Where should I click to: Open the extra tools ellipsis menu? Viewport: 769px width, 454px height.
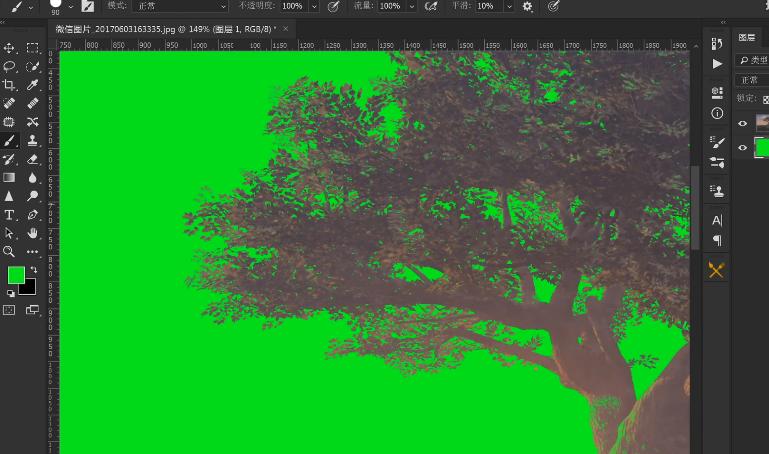click(32, 252)
